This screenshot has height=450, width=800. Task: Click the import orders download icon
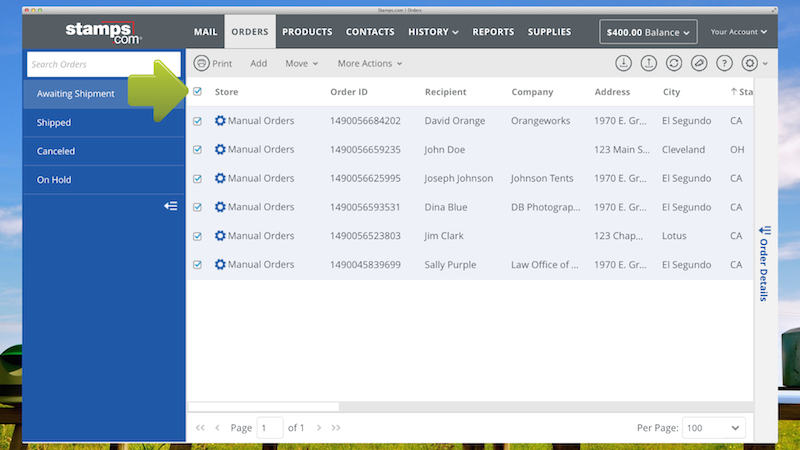pyautogui.click(x=624, y=63)
